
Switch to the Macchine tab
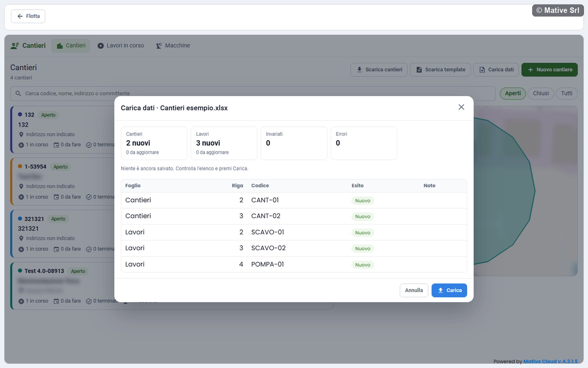(173, 46)
